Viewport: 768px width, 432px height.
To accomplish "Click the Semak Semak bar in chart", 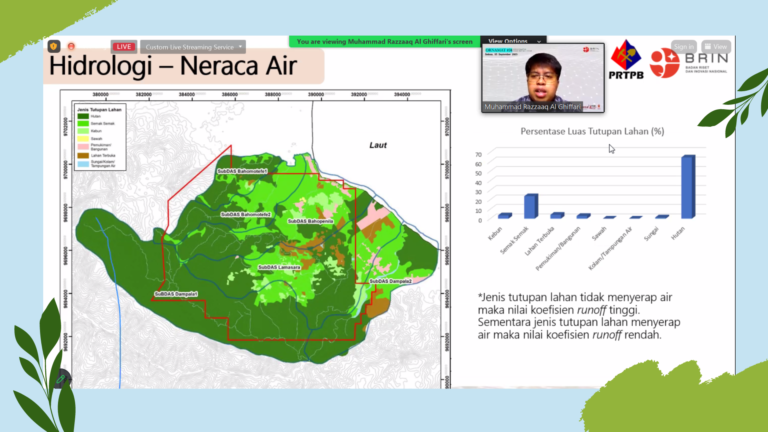I will [x=531, y=206].
